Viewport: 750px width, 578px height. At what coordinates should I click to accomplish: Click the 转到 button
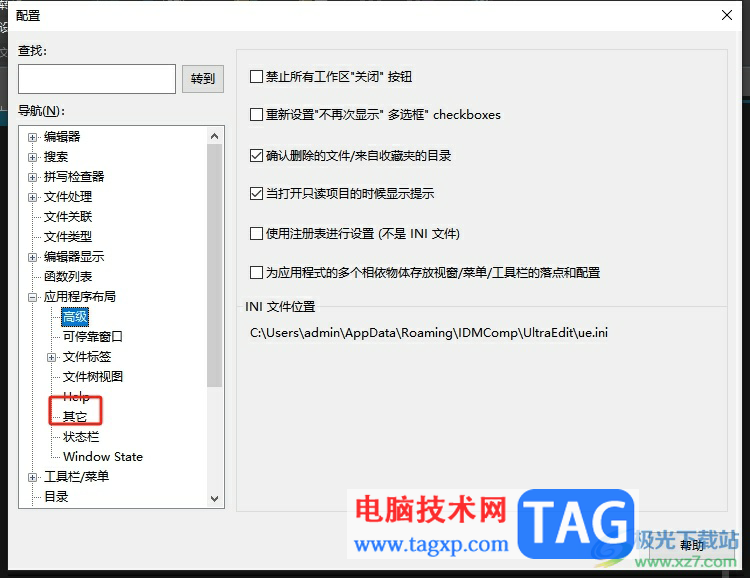[x=203, y=79]
